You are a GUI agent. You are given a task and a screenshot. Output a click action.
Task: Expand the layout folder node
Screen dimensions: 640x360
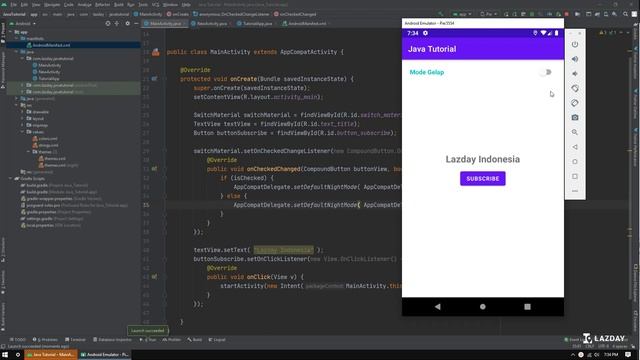(x=23, y=118)
